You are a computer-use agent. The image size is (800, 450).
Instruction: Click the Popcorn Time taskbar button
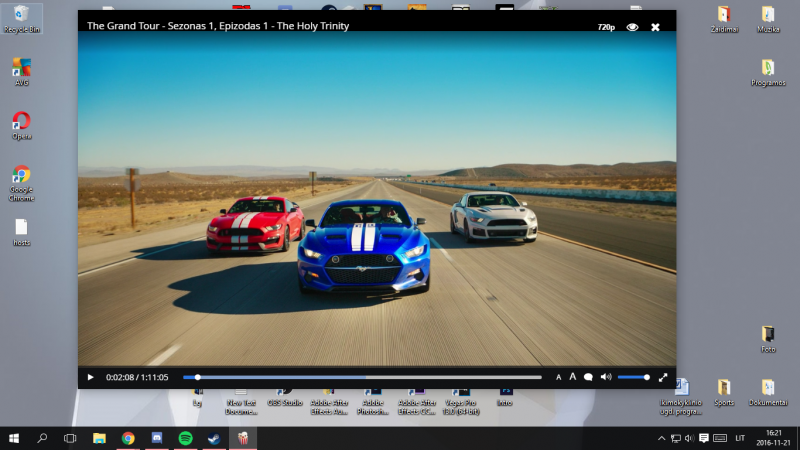(243, 438)
